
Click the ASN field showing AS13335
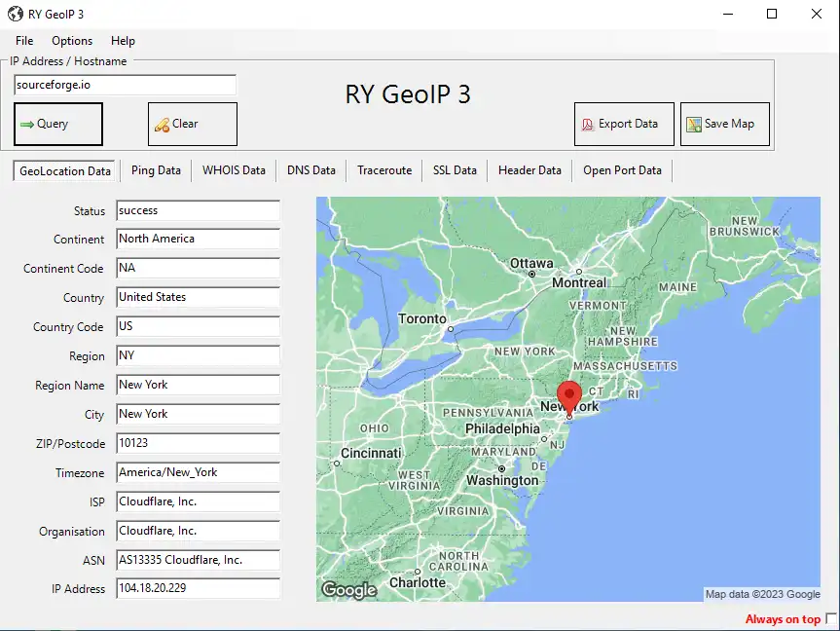click(x=198, y=560)
